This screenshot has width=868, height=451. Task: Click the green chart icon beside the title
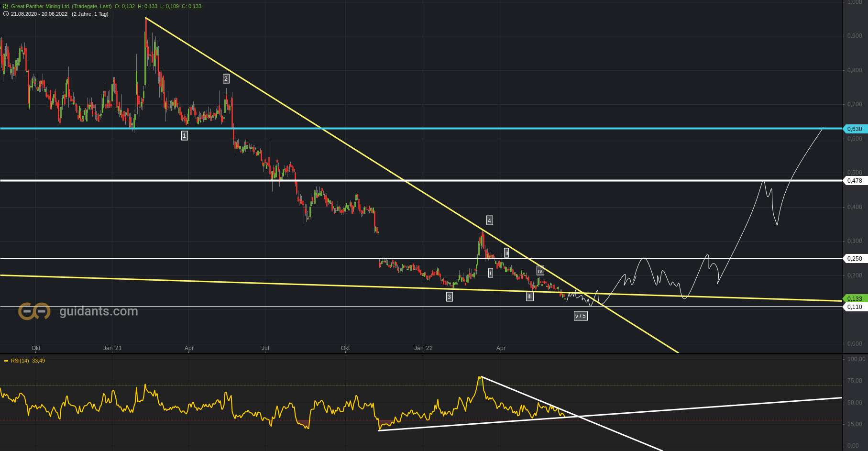click(x=6, y=6)
